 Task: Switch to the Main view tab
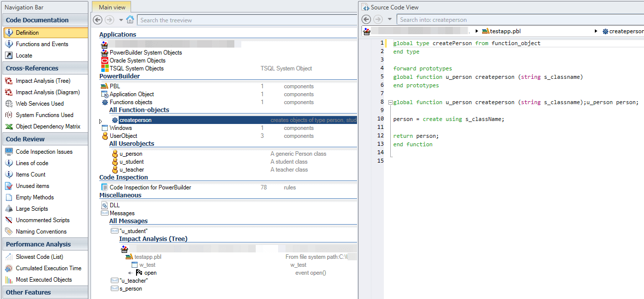point(111,7)
